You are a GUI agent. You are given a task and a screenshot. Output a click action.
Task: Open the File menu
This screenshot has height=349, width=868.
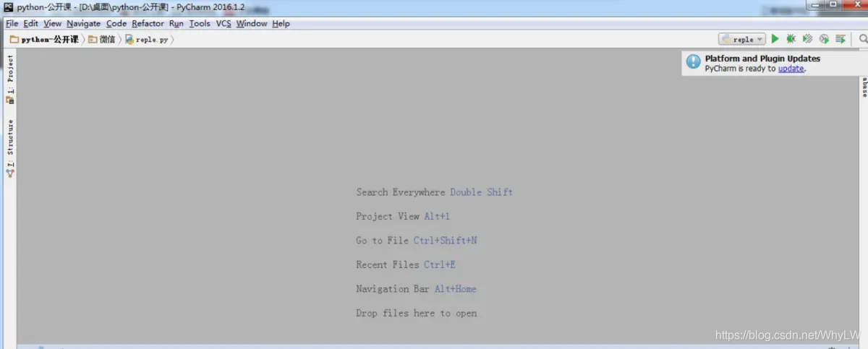12,23
